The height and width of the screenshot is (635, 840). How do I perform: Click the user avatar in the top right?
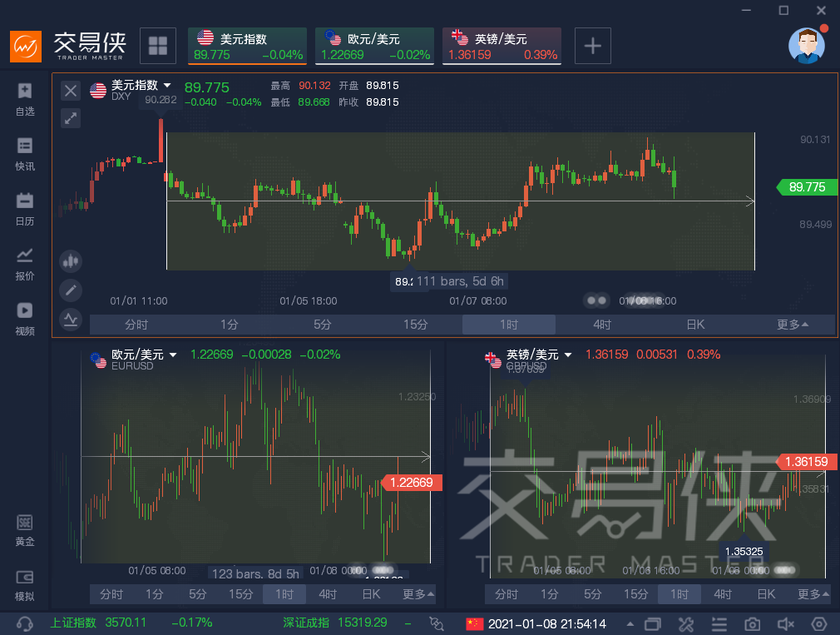[805, 45]
